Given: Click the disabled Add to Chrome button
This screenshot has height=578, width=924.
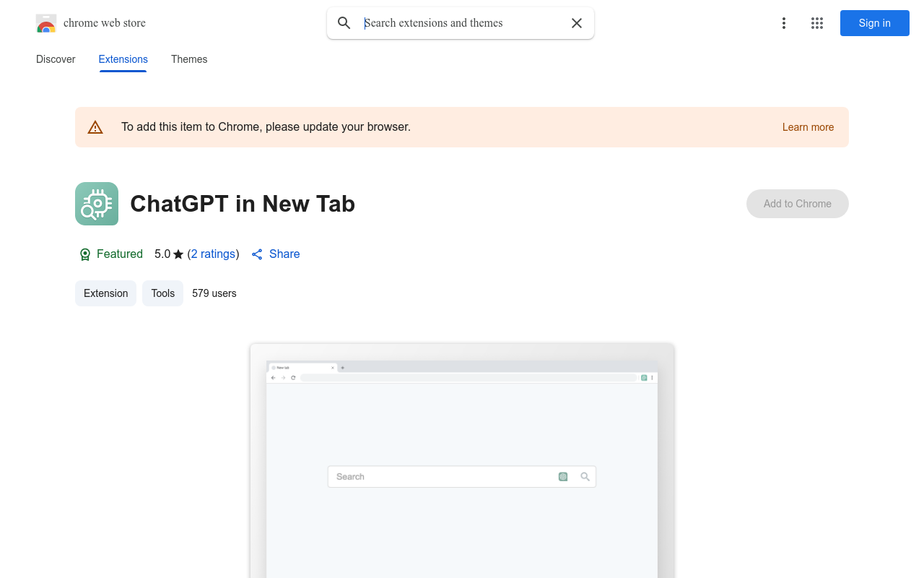Looking at the screenshot, I should [798, 204].
